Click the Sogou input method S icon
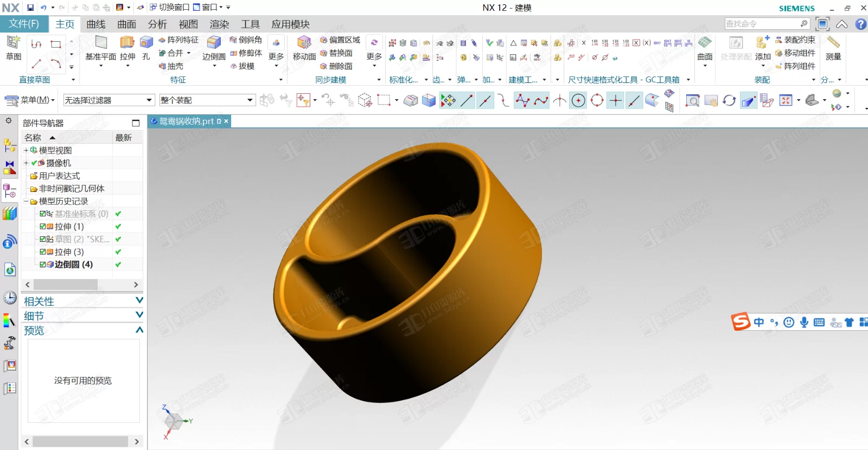 pos(741,322)
